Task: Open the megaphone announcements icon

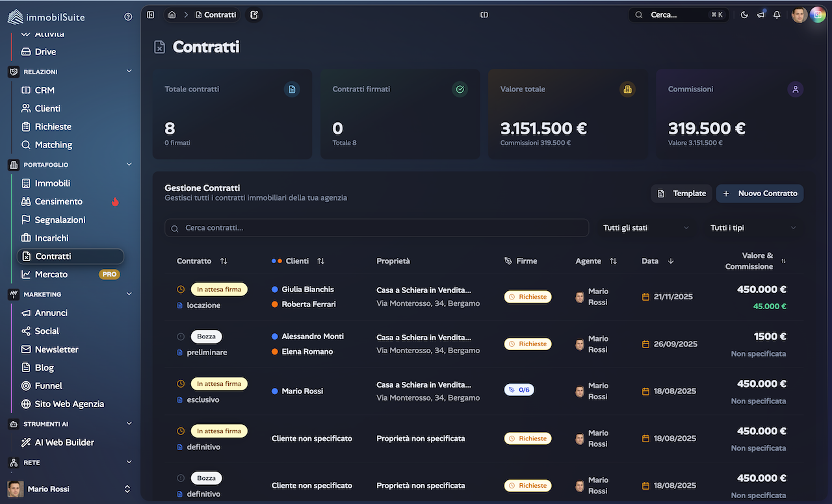Action: click(760, 15)
